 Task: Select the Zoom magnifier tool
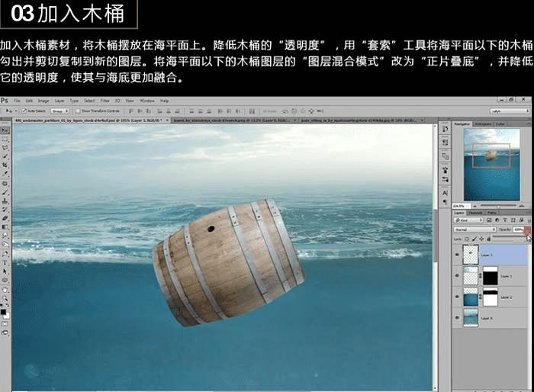(x=5, y=298)
